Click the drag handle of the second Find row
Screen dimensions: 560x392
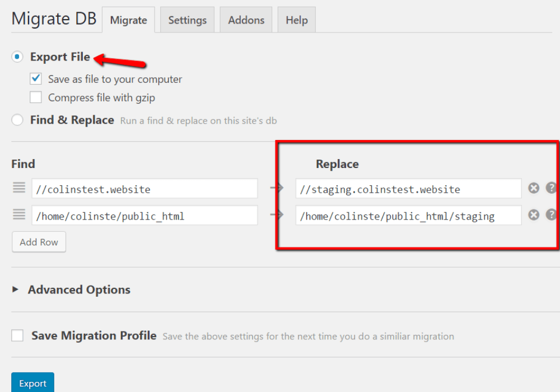(18, 215)
